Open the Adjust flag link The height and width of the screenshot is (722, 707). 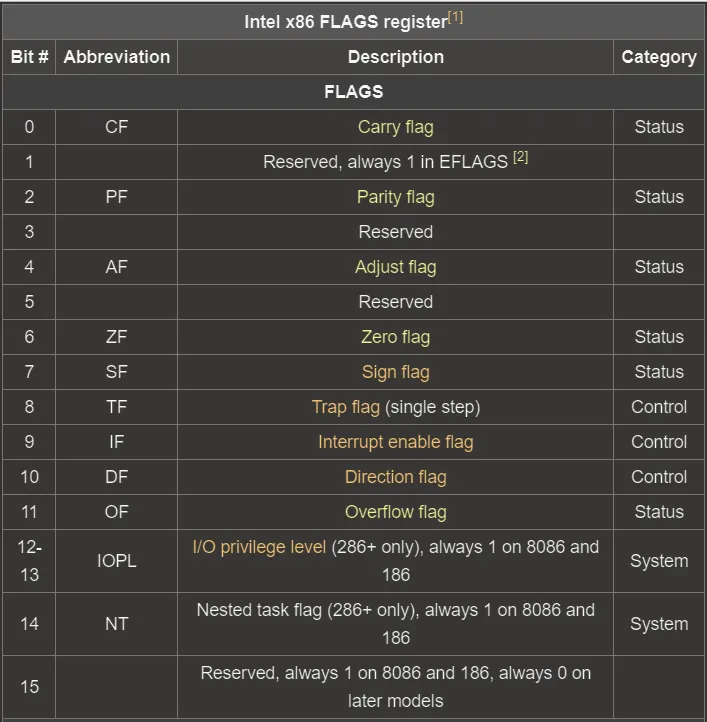[x=396, y=267]
